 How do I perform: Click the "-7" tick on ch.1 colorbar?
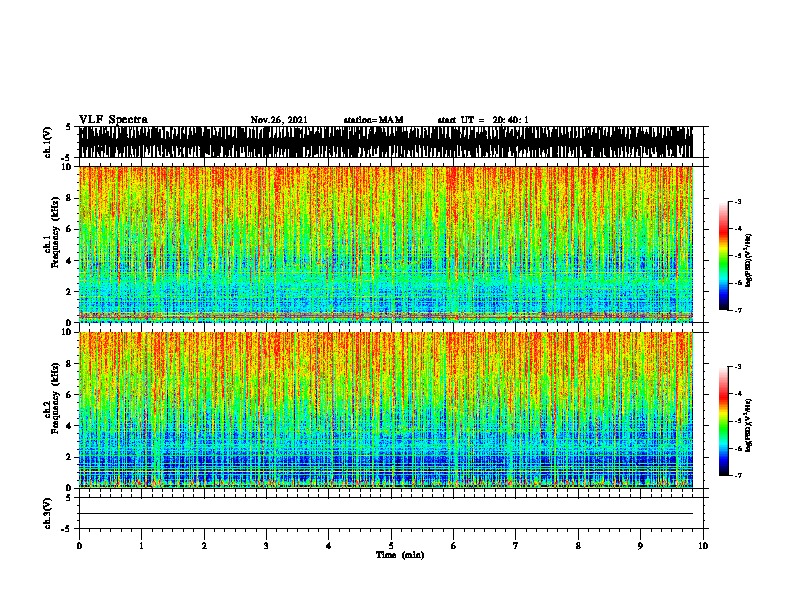pyautogui.click(x=737, y=310)
